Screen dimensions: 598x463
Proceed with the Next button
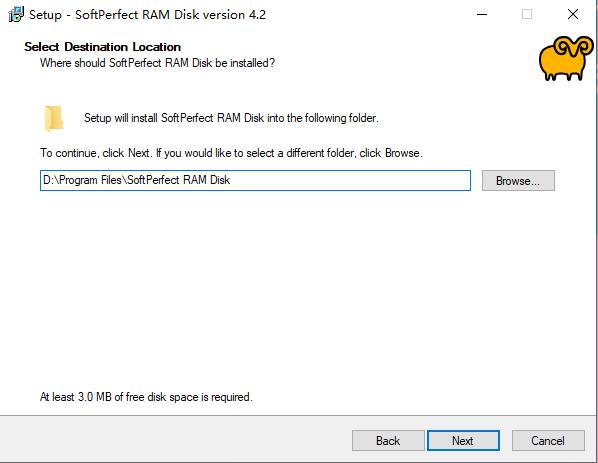463,440
